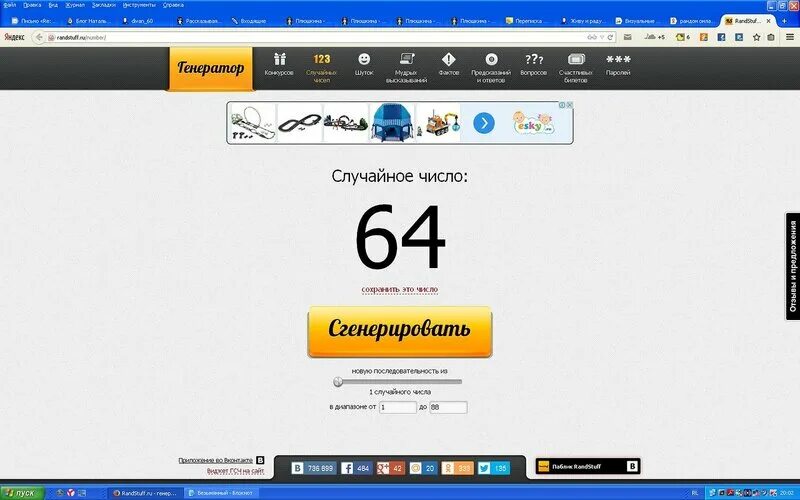Switch to RandStuff.ru taskbar window
Screen dimensions: 800x500
click(144, 493)
